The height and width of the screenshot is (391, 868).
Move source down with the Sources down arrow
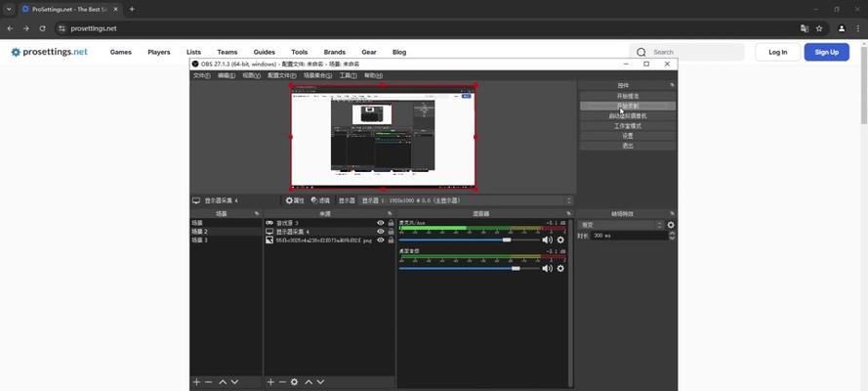coord(320,382)
